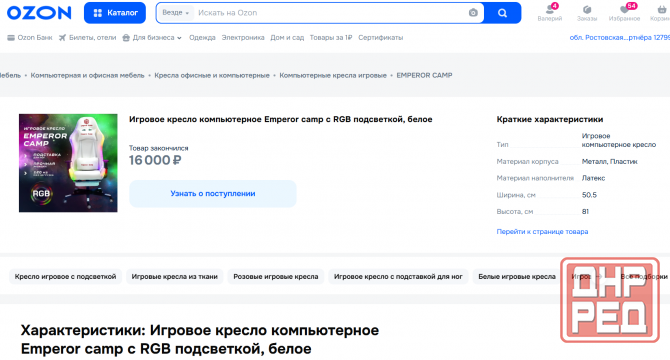Change the delivery address обл. Ростовская
This screenshot has height=360, width=670.
tap(620, 38)
